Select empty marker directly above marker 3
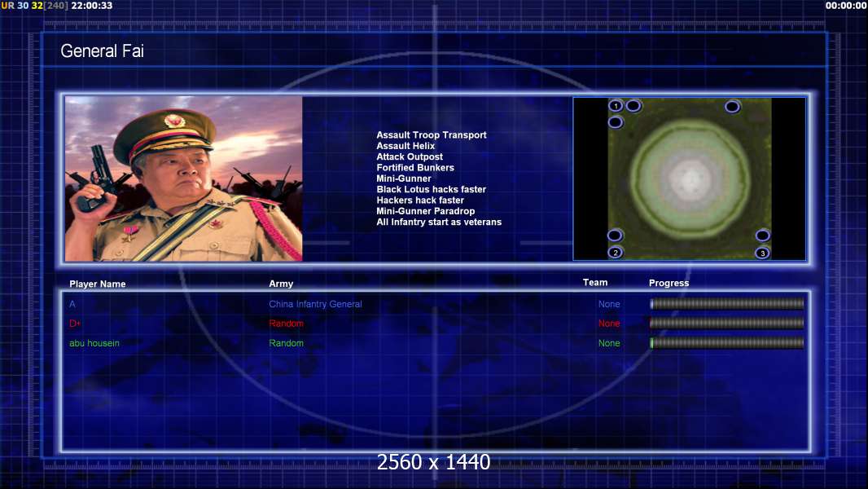This screenshot has width=868, height=489. 763,236
